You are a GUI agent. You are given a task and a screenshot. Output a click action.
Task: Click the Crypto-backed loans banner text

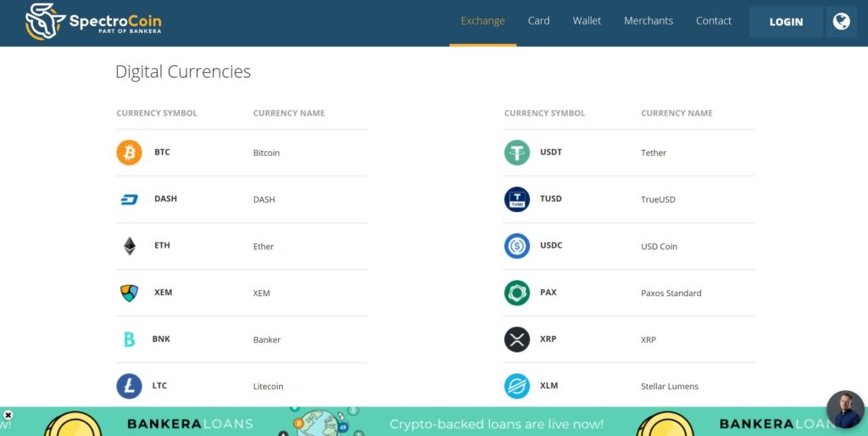coord(497,424)
